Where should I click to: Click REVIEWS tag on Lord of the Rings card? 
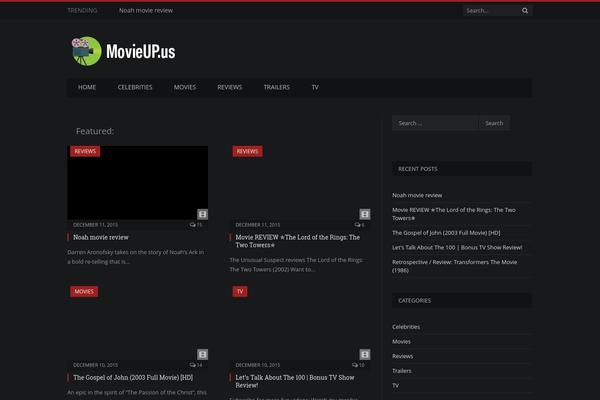tap(247, 151)
